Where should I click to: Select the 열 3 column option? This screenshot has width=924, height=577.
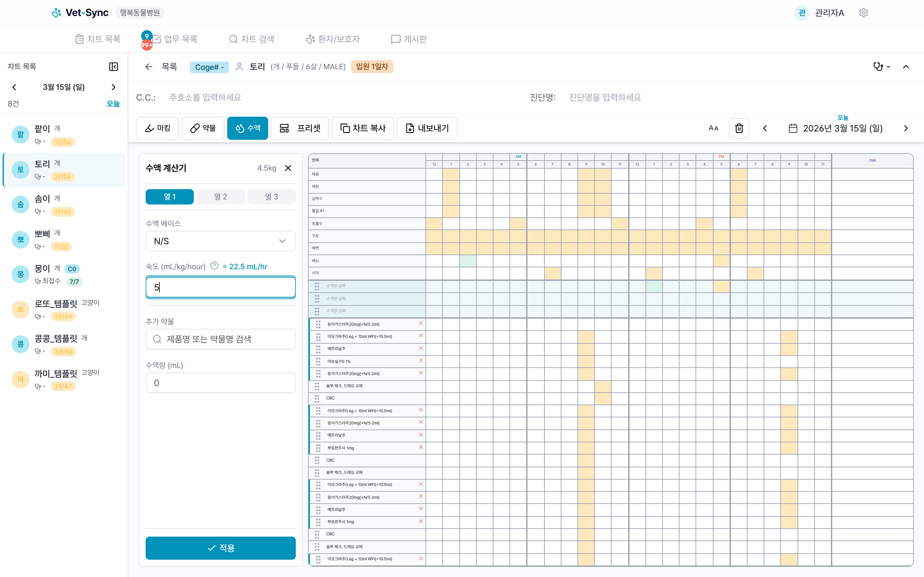pos(271,197)
